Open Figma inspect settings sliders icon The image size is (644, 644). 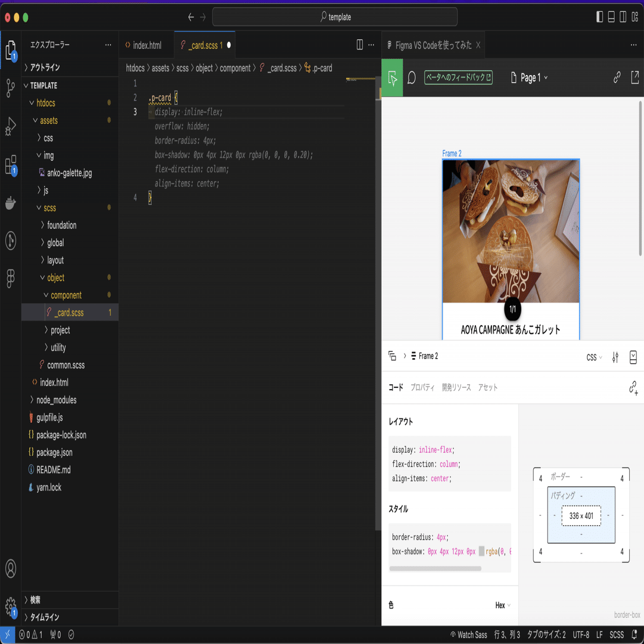point(615,357)
